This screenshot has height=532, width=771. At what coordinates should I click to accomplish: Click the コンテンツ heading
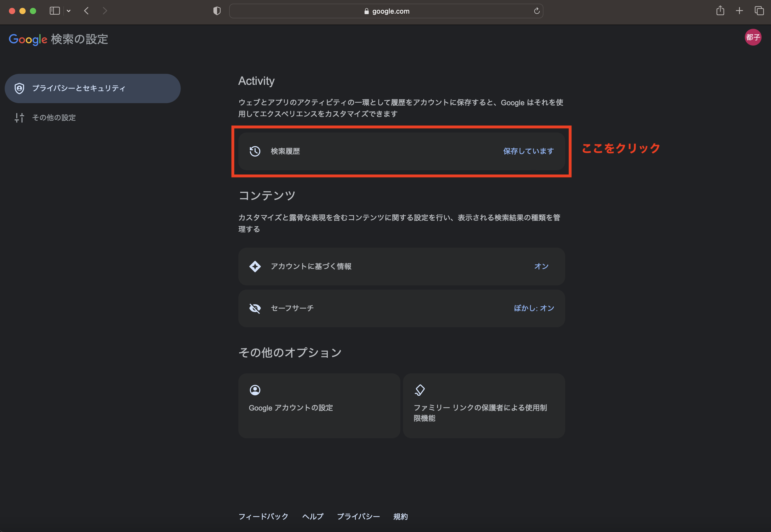[x=267, y=196]
